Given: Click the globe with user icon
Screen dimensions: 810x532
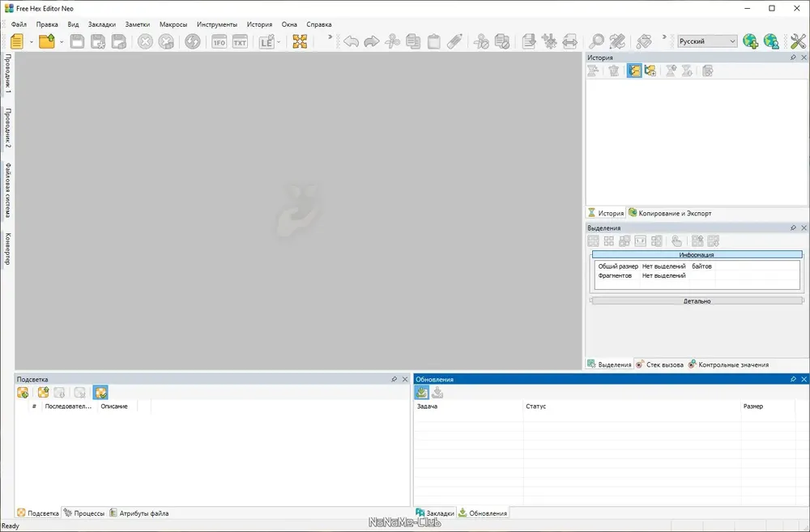Looking at the screenshot, I should click(x=771, y=41).
